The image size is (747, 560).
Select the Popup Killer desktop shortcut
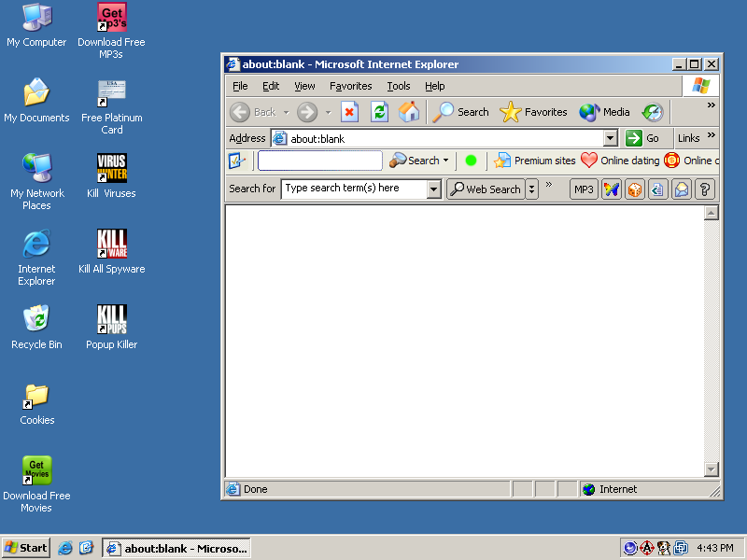[x=111, y=328]
